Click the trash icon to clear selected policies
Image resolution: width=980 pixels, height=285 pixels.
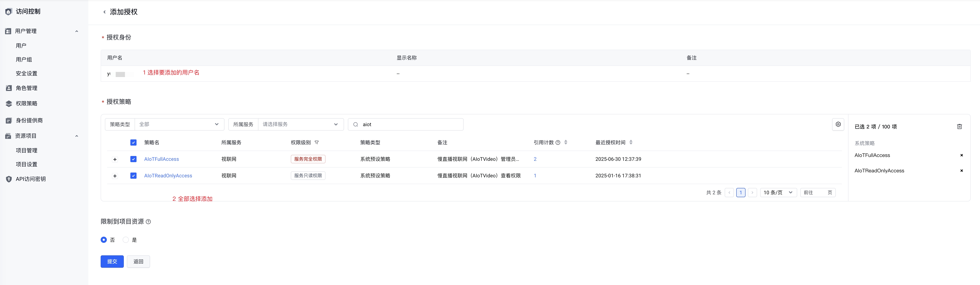pos(959,127)
